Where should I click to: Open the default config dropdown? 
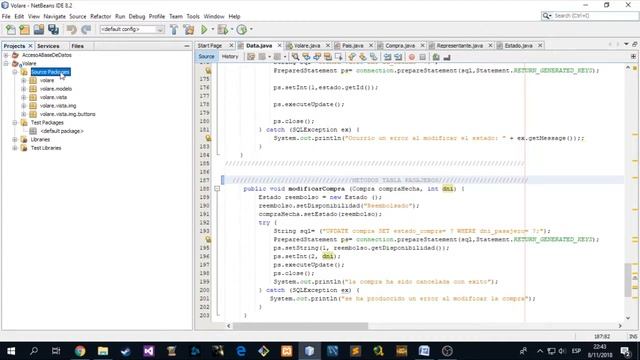click(132, 29)
